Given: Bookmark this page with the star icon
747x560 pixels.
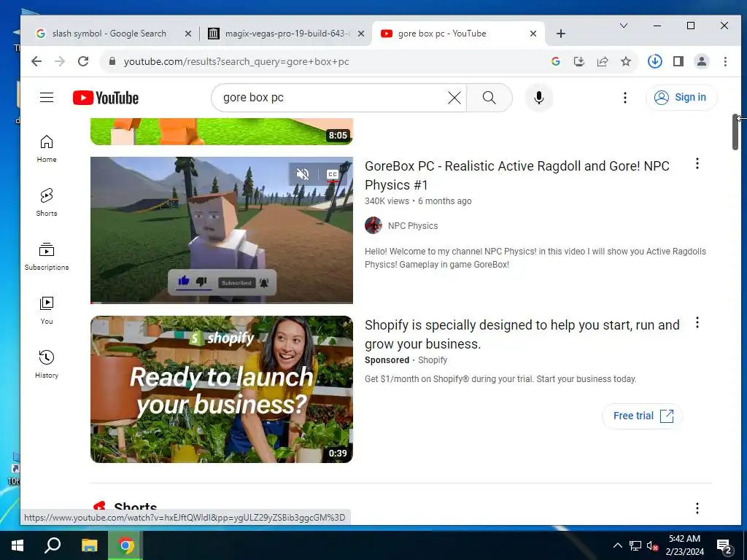Looking at the screenshot, I should coord(625,61).
